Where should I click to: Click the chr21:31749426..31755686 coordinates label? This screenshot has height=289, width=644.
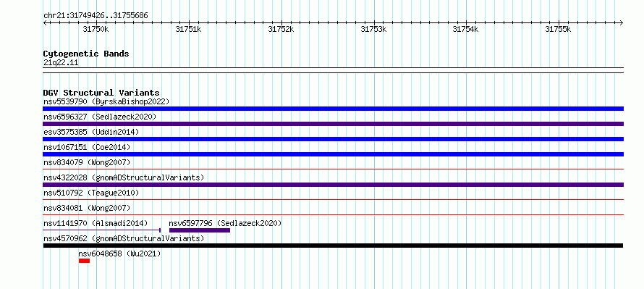[96, 16]
